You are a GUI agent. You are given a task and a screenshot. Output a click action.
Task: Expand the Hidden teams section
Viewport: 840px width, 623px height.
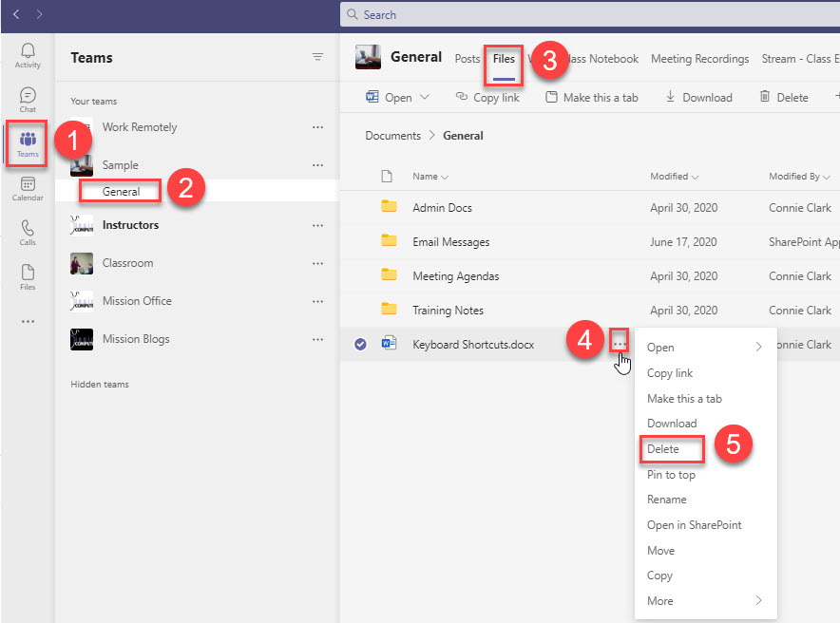[100, 385]
